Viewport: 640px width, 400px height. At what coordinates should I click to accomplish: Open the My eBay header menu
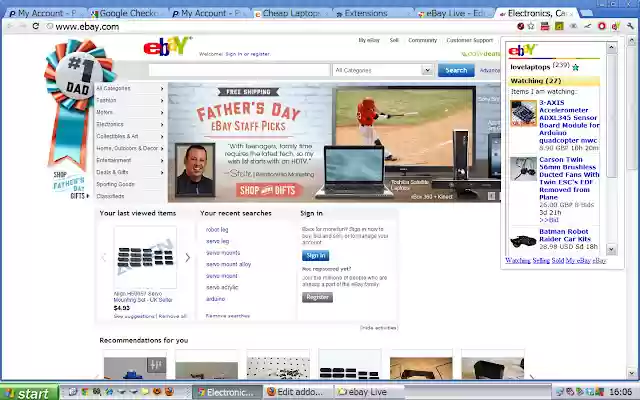click(369, 40)
